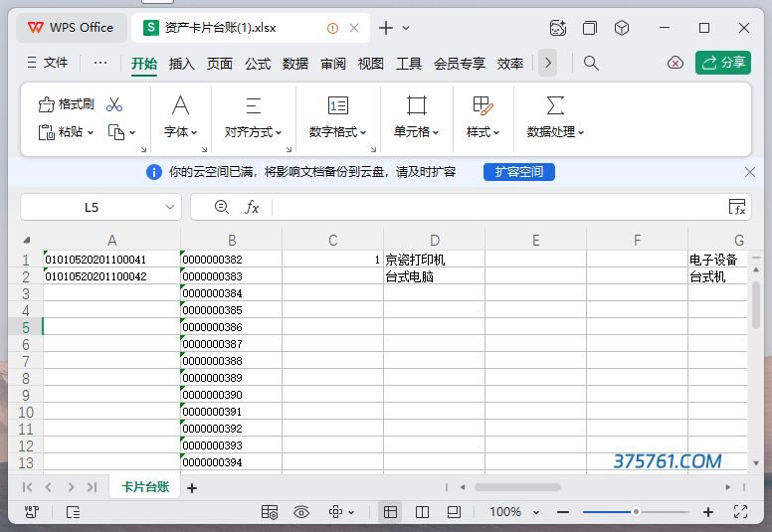Open the Name Box dropdown arrow
The width and height of the screenshot is (772, 532).
click(x=170, y=207)
